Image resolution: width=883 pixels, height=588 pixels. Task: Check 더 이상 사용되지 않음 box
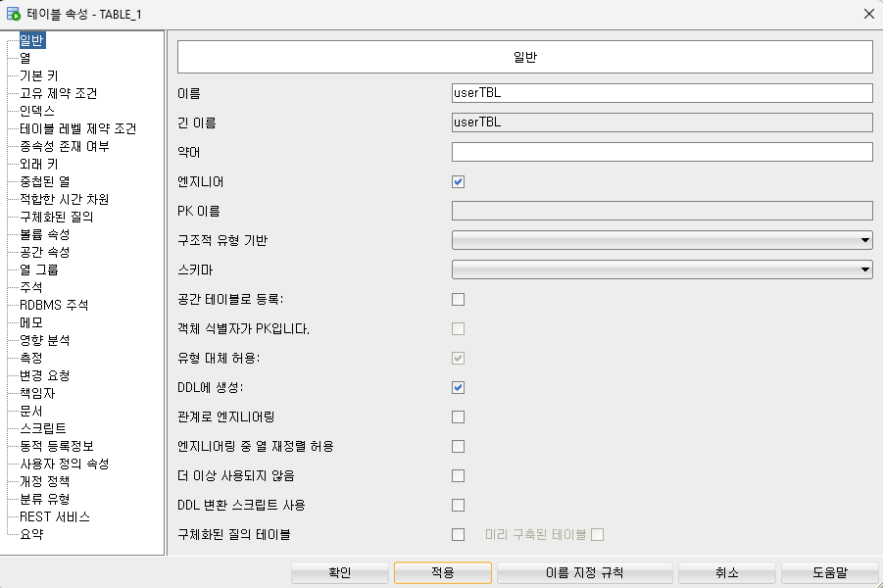458,476
